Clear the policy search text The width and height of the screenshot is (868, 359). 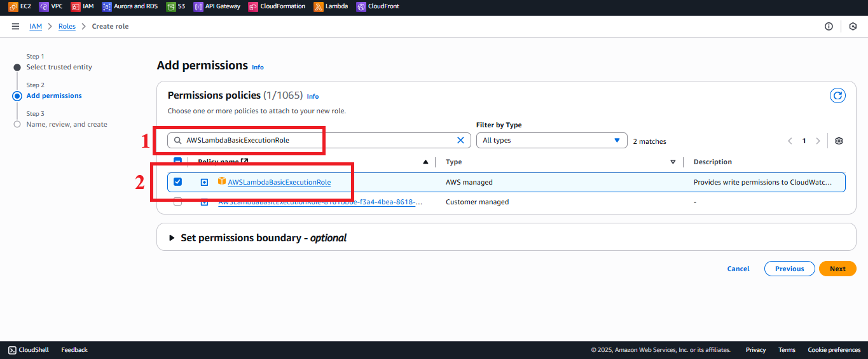coord(461,140)
